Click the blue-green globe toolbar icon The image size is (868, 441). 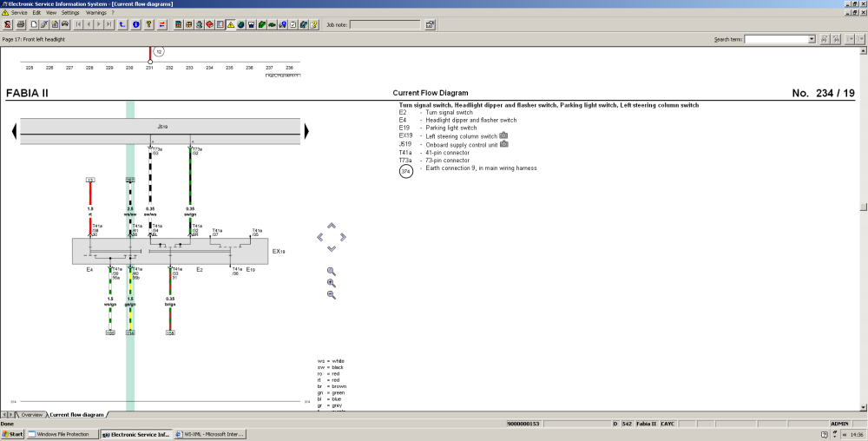tap(240, 24)
